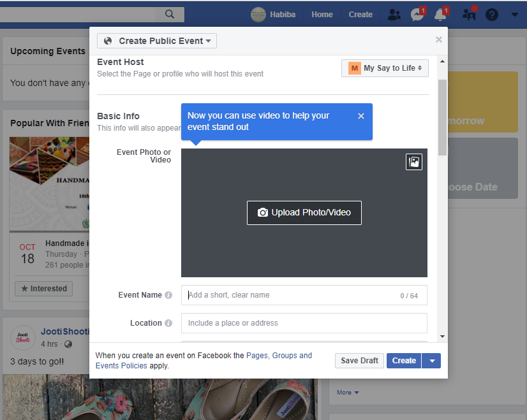Screen dimensions: 527x420
Task: Focus the Location address field
Action: click(x=304, y=323)
